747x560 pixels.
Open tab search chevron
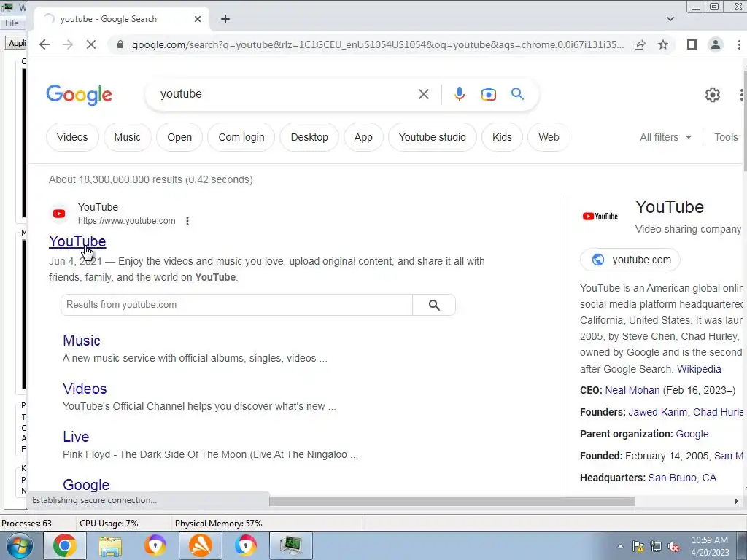670,19
